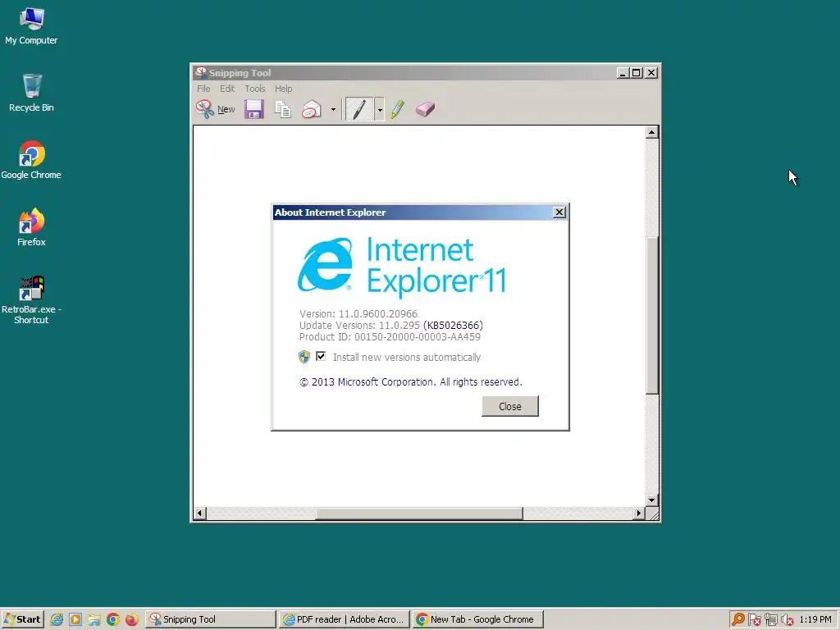The image size is (840, 630).
Task: Open the Edit menu in Snipping Tool
Action: 227,89
